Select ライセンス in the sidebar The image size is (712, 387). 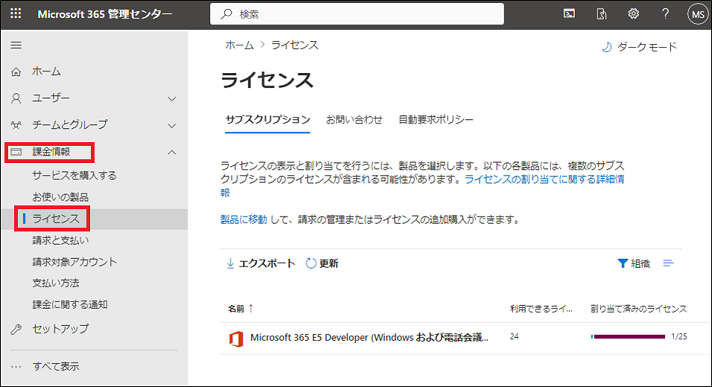point(56,218)
